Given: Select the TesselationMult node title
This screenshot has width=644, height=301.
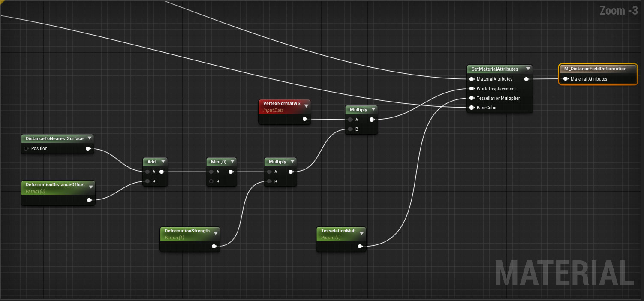Looking at the screenshot, I should click(x=338, y=231).
